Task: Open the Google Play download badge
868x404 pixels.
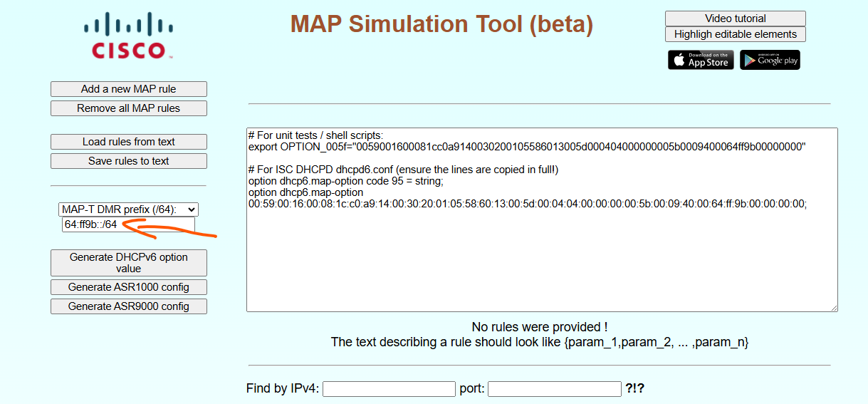Action: click(x=770, y=60)
